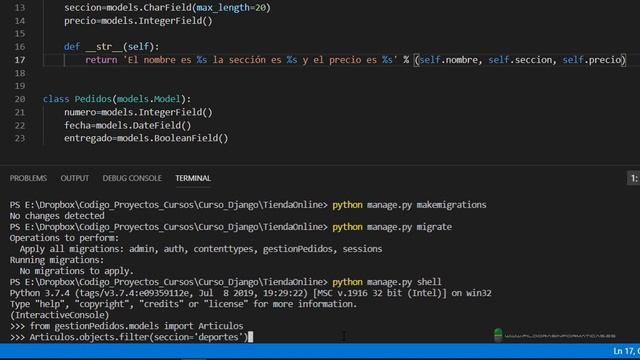Click 'python manage.py migrate' command text
The height and width of the screenshot is (360, 640).
tap(392, 227)
